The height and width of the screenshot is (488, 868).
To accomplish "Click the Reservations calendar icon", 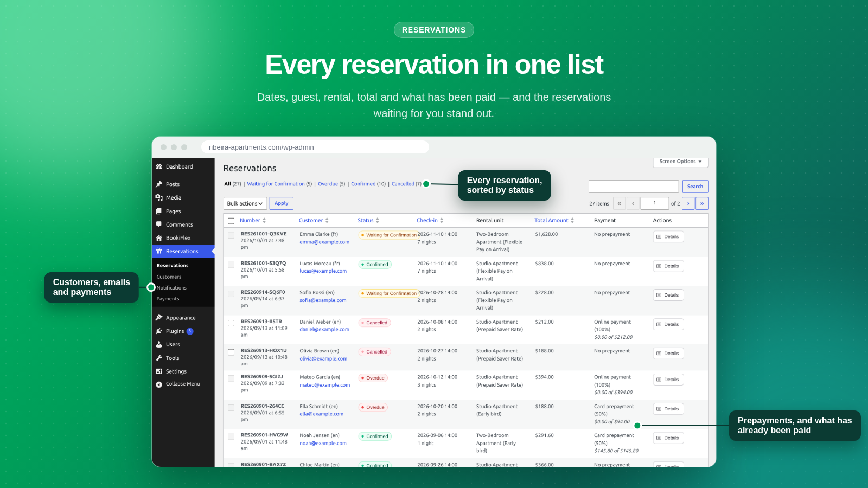I will (159, 252).
